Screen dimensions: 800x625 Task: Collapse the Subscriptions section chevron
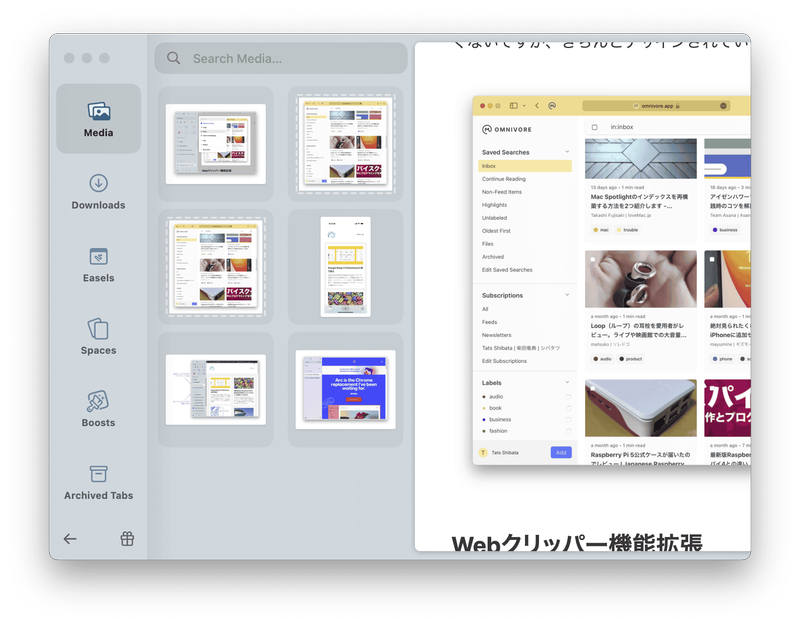567,295
